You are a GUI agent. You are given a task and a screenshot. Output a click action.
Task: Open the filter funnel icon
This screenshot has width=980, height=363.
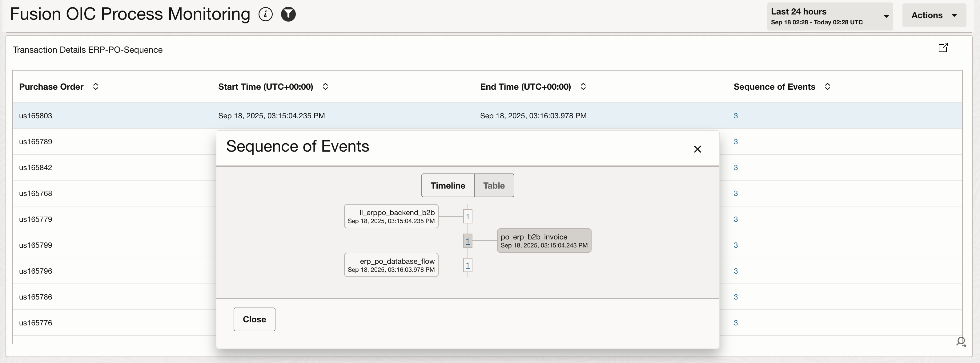[x=289, y=14]
